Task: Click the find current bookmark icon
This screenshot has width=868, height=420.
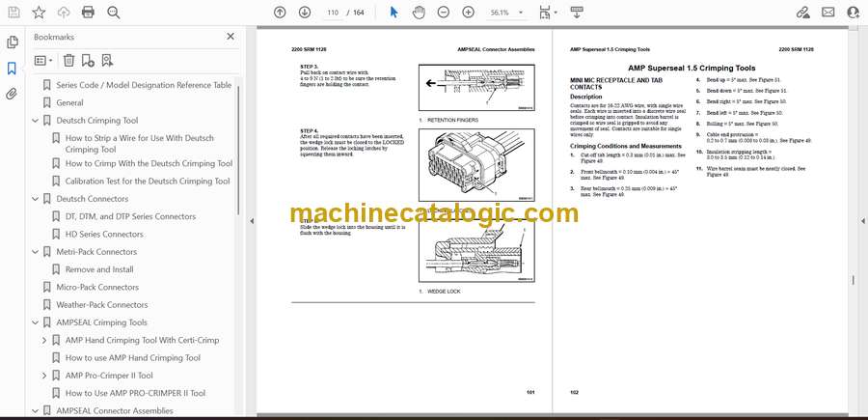Action: pos(107,61)
